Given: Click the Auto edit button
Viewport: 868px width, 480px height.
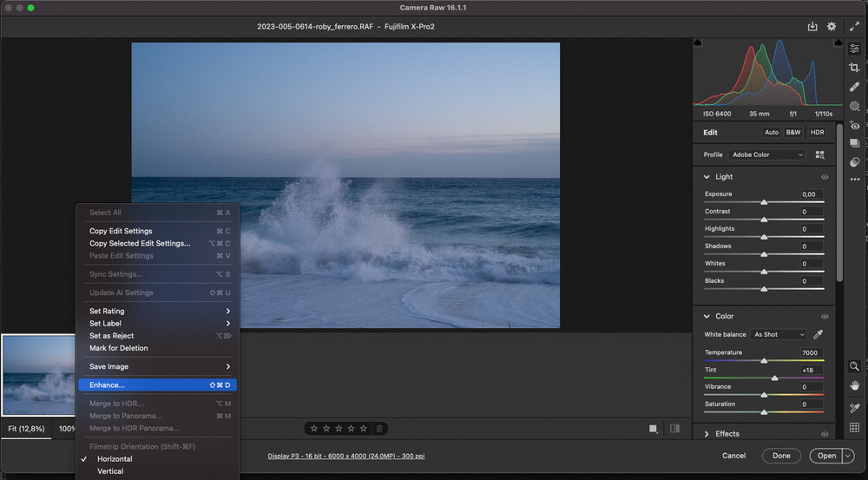Looking at the screenshot, I should tap(771, 133).
